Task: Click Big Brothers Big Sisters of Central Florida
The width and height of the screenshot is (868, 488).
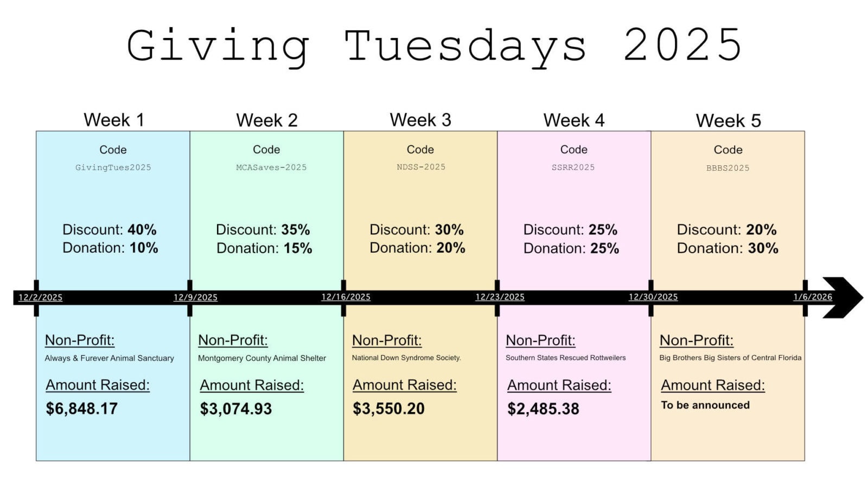Action: (x=730, y=358)
